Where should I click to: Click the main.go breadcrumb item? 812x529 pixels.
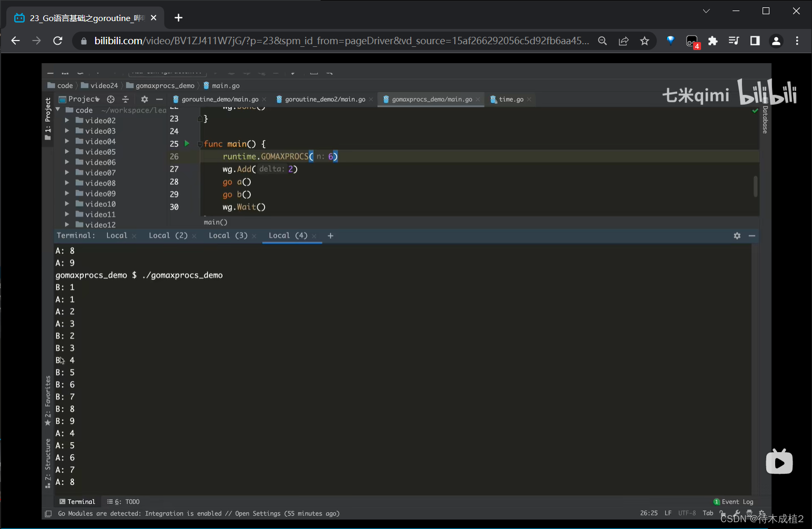(221, 85)
